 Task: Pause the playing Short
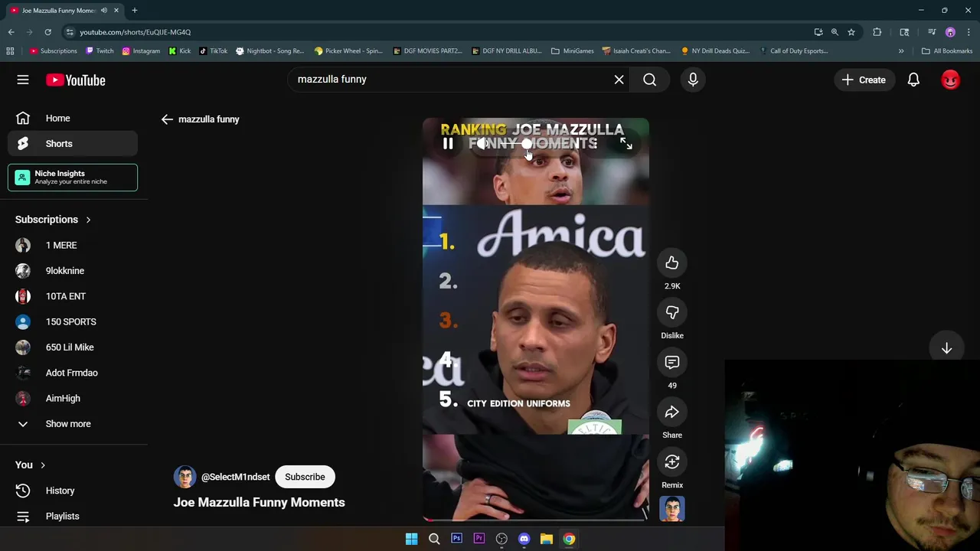click(x=448, y=144)
